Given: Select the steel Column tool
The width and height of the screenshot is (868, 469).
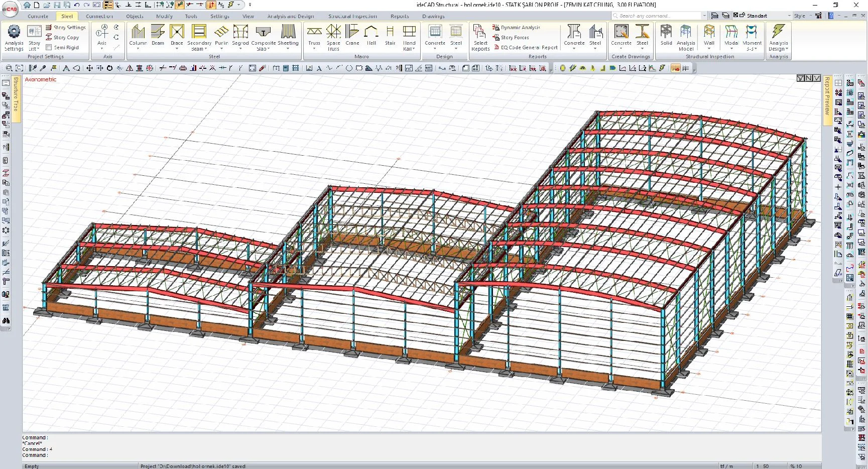Looking at the screenshot, I should 138,36.
